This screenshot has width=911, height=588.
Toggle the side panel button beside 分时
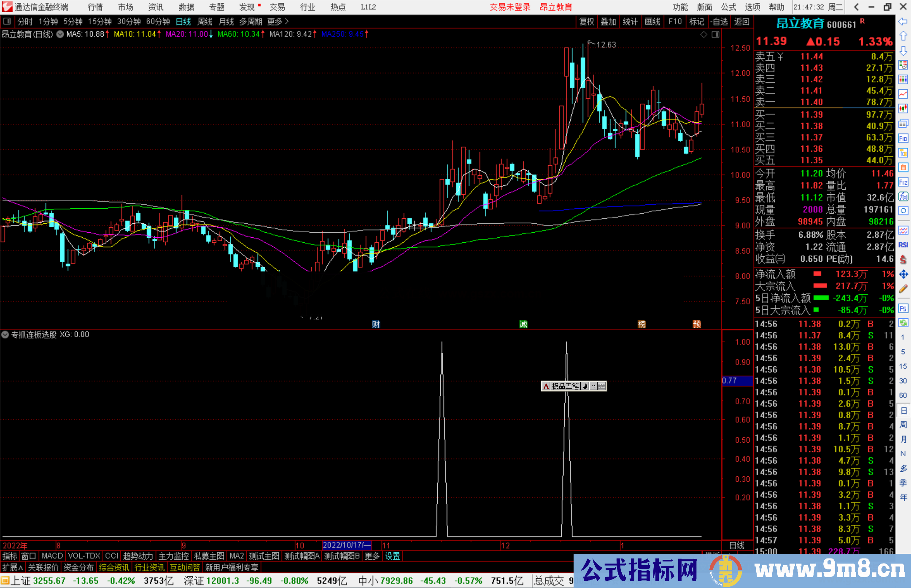point(7,21)
